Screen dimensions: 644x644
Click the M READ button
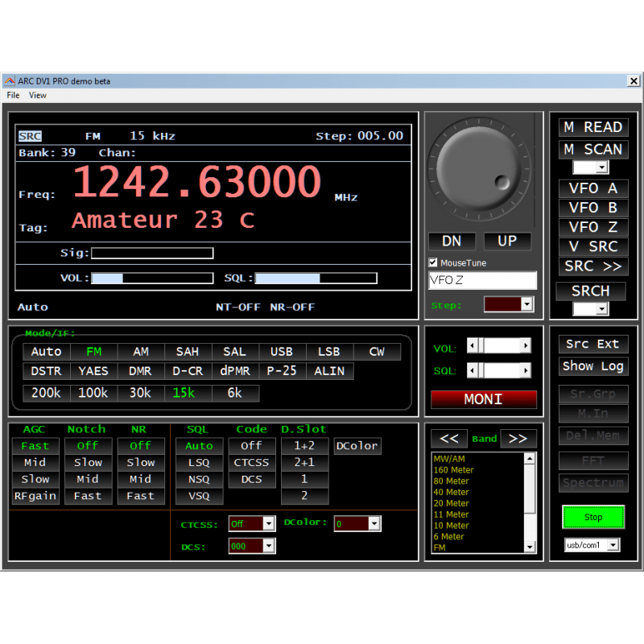[x=593, y=127]
